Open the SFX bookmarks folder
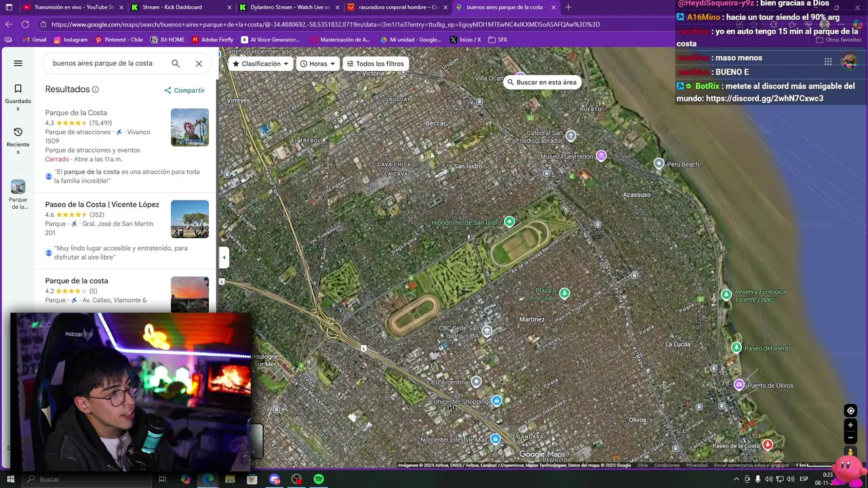Viewport: 868px width, 488px height. tap(498, 40)
